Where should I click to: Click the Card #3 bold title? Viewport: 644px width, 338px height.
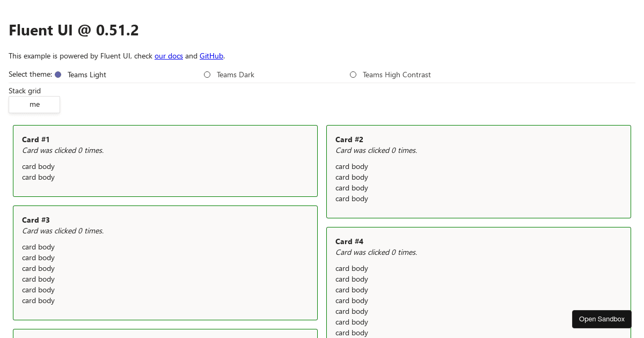coord(35,220)
